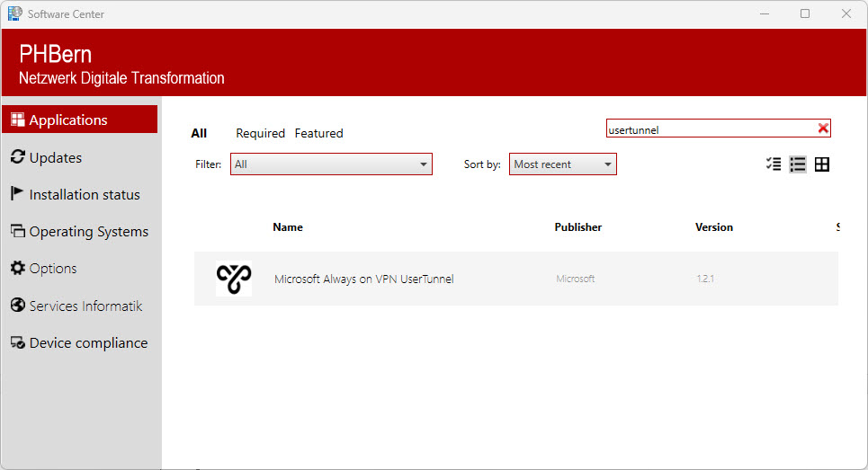Sort by the Publisher column header
Screen dimensions: 868x470
coord(577,227)
